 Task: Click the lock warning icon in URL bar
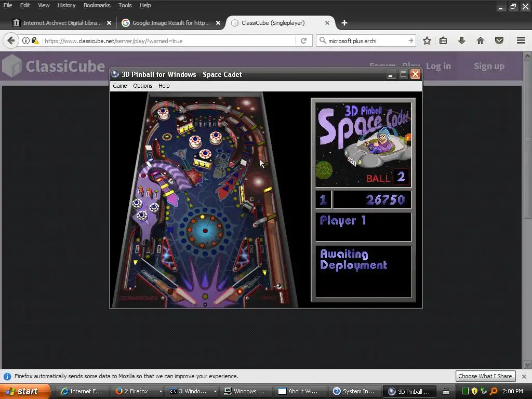coord(35,41)
